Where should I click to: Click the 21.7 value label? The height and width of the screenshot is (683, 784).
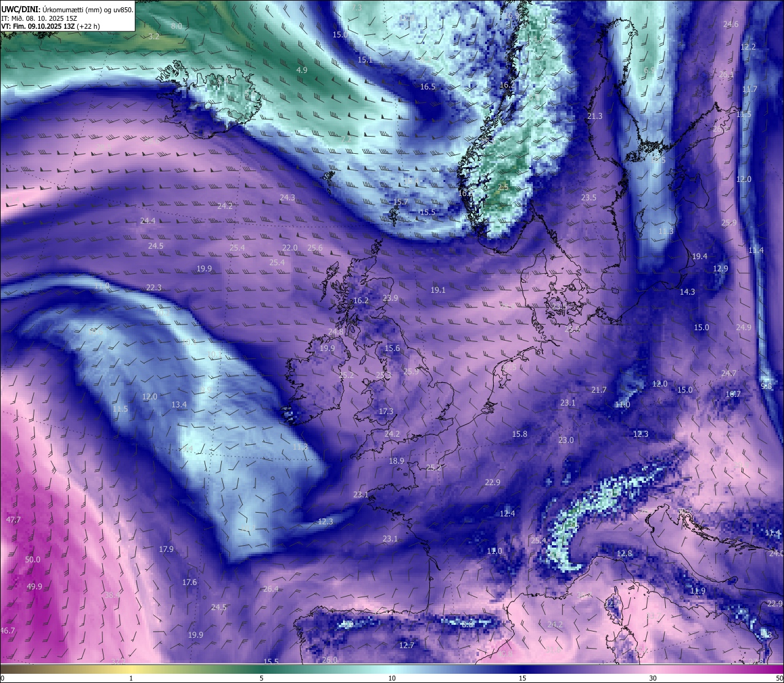point(599,390)
